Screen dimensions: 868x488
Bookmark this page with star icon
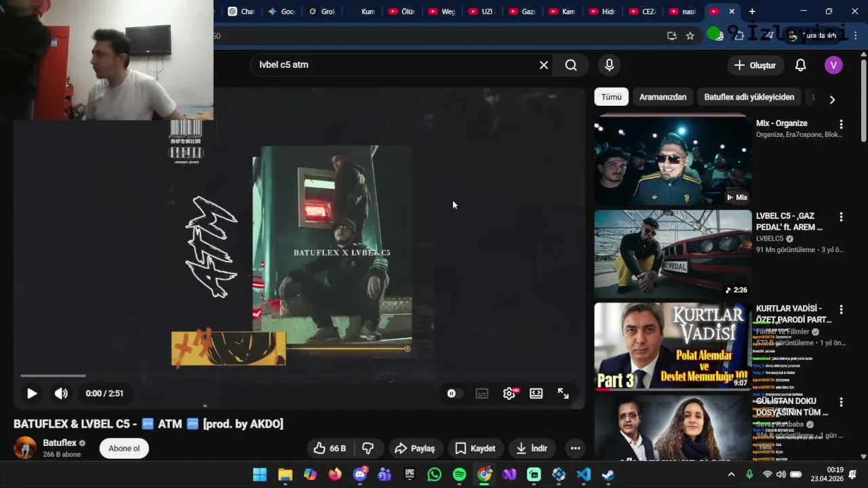coord(690,36)
